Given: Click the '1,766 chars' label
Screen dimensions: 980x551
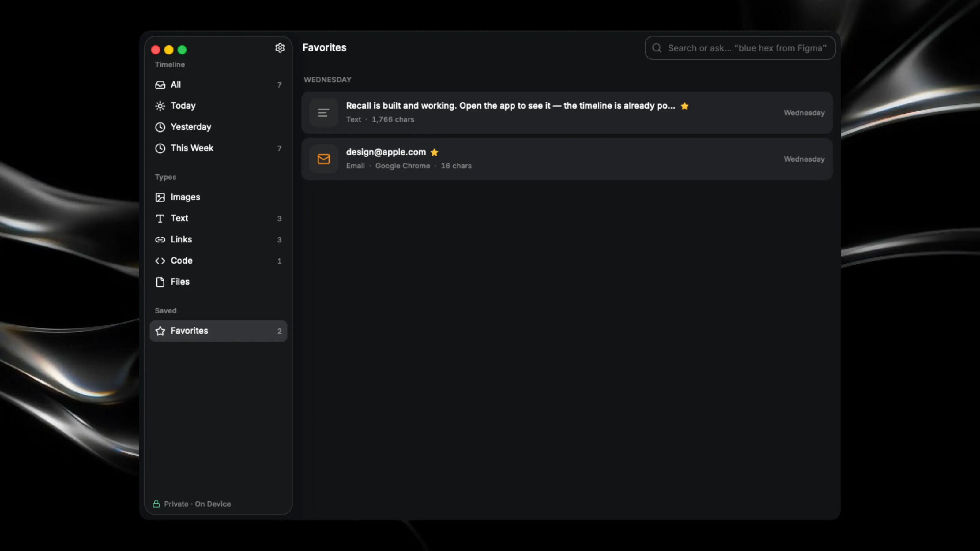Looking at the screenshot, I should click(393, 119).
